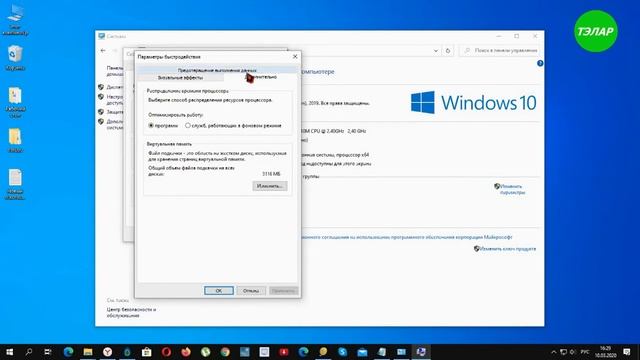
Task: Open the volume tray icon
Action: tap(573, 352)
